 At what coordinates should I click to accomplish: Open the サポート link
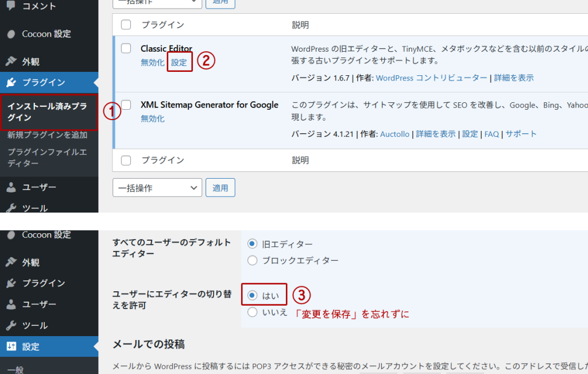[x=521, y=134]
